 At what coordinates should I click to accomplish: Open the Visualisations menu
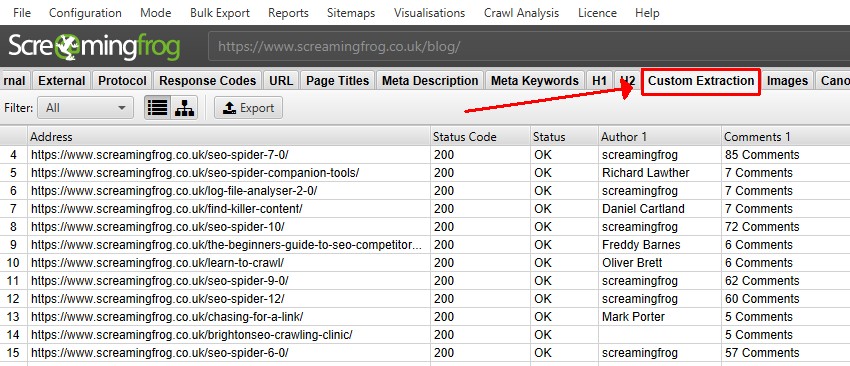coord(429,12)
